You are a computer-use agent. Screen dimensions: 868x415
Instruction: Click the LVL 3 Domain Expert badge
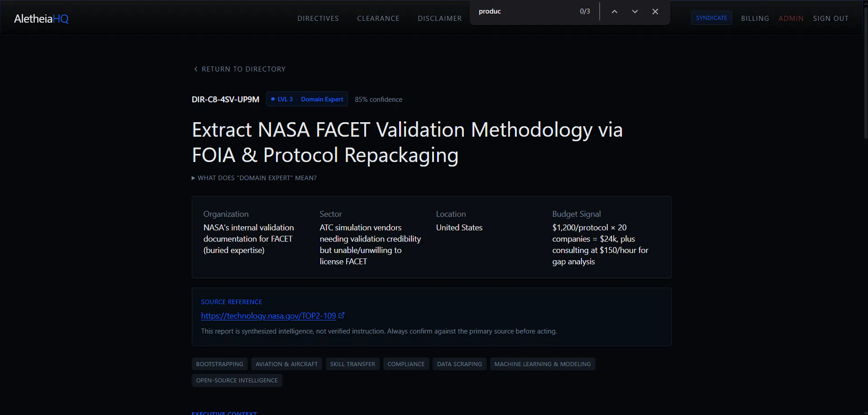307,99
